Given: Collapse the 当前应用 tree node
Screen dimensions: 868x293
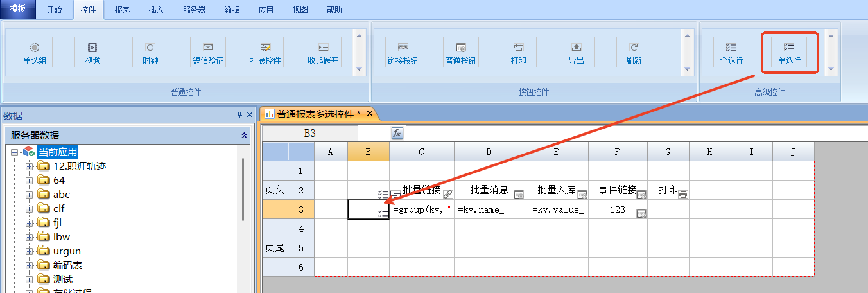Looking at the screenshot, I should pos(15,152).
